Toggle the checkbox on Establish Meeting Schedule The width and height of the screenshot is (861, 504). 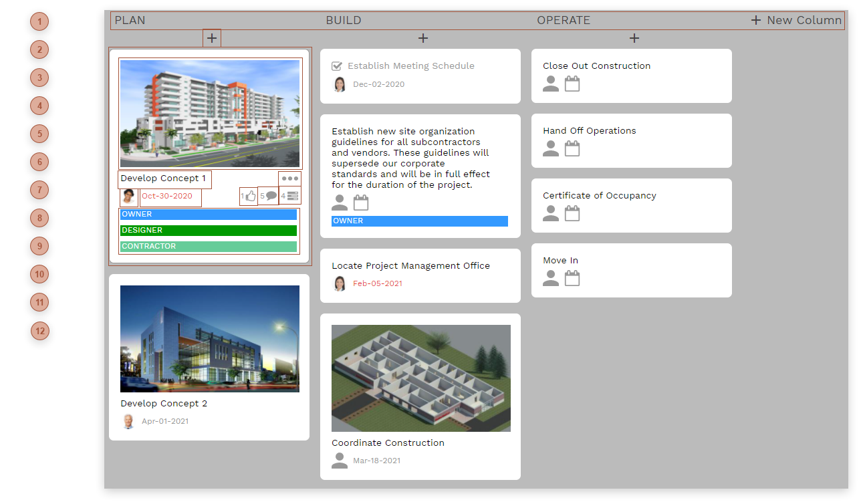[x=337, y=66]
